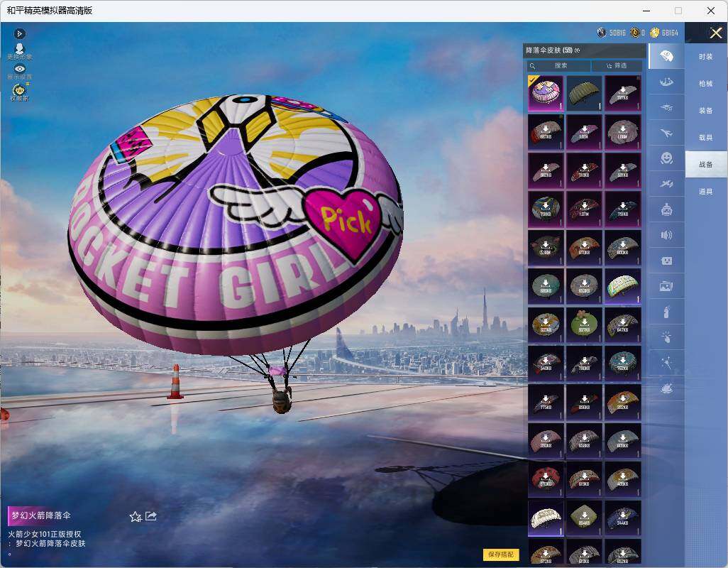Open the smiley face emote category

tap(666, 159)
